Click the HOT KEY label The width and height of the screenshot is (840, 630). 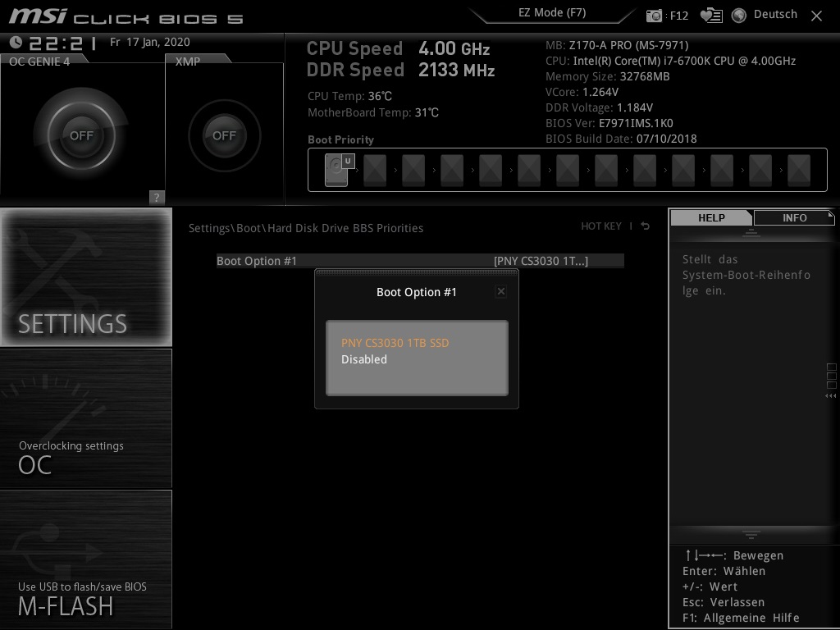[x=601, y=226]
